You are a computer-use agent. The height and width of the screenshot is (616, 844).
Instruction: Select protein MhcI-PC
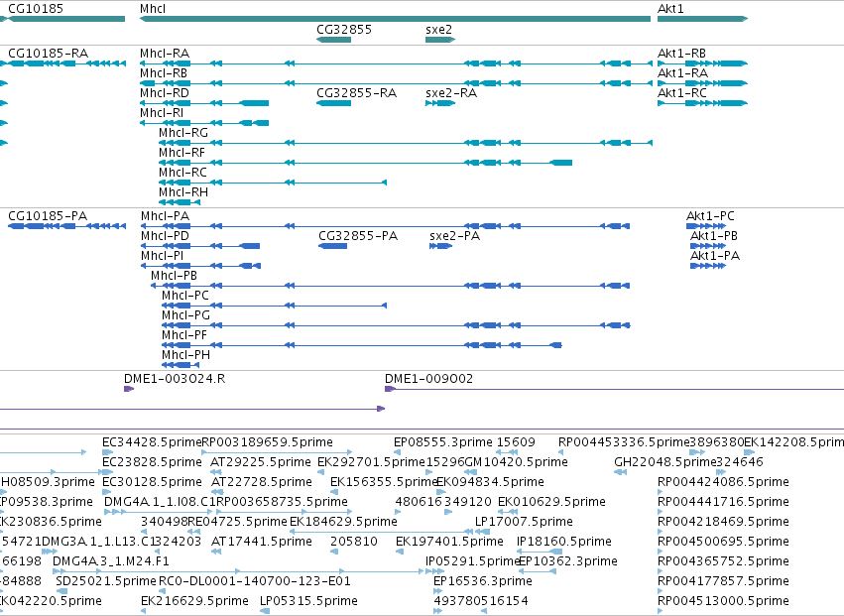[x=274, y=306]
